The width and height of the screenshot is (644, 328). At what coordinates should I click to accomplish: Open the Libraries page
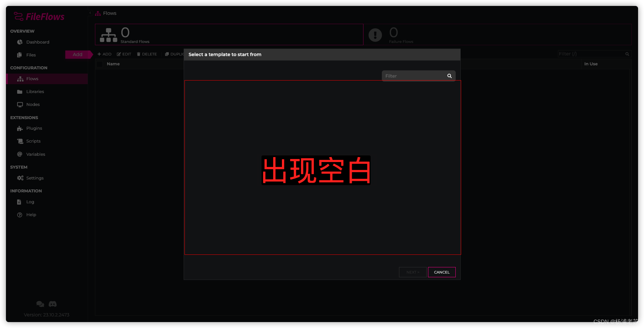click(x=35, y=91)
